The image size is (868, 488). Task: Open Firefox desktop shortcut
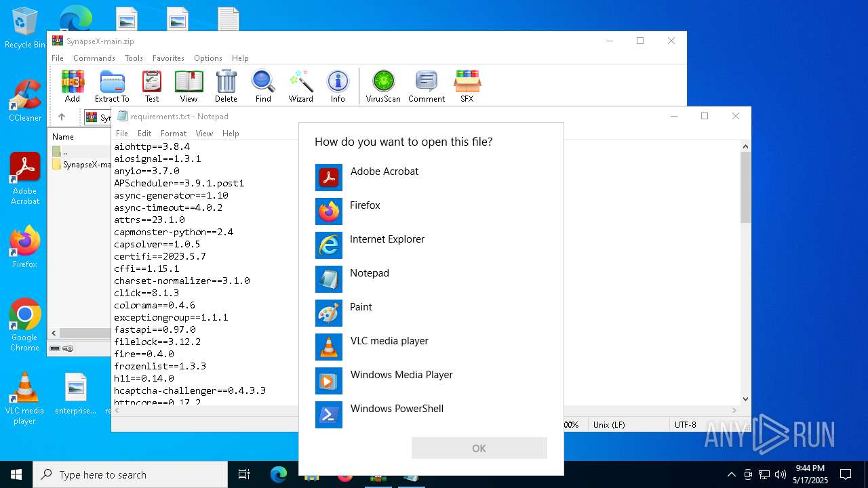(x=24, y=247)
